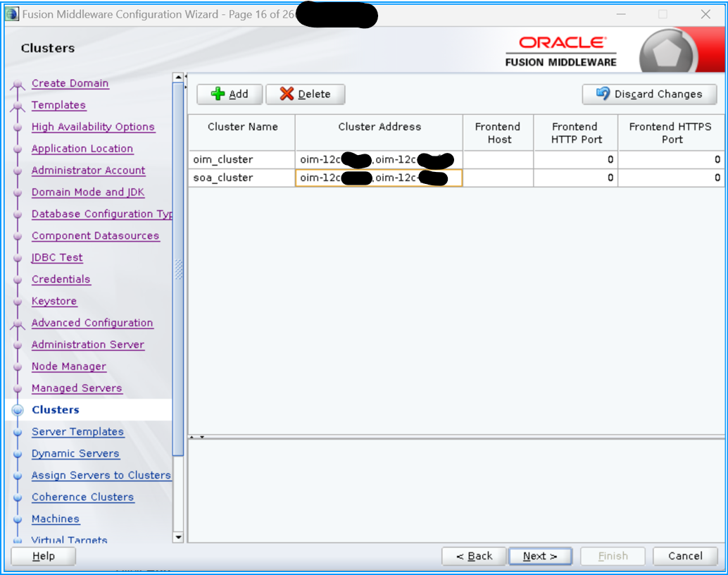Select the soa_cluster name cell
This screenshot has height=575, width=728.
tap(241, 178)
